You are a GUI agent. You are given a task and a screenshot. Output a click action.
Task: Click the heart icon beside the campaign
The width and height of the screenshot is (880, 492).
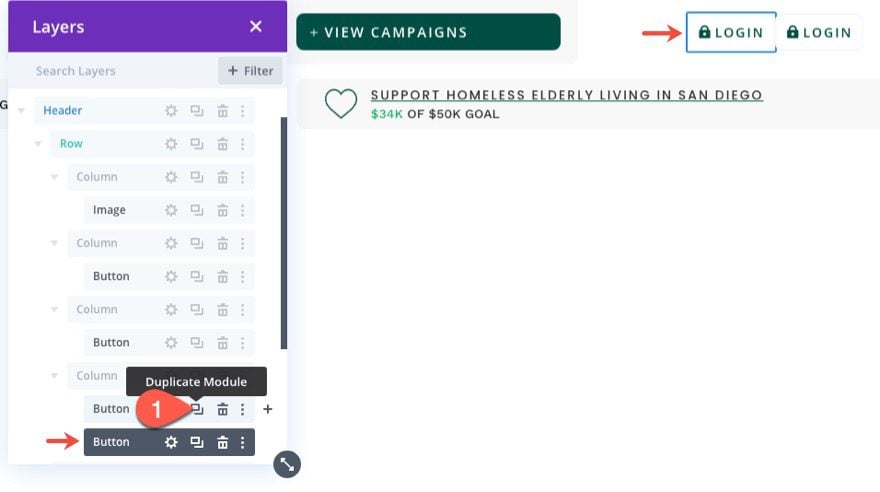341,103
